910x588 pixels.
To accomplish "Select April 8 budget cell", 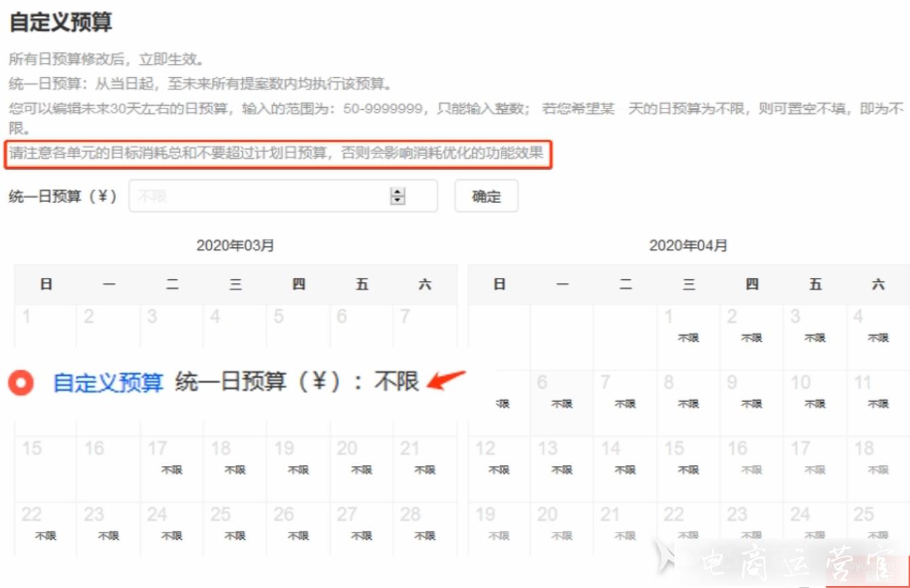I will [688, 403].
